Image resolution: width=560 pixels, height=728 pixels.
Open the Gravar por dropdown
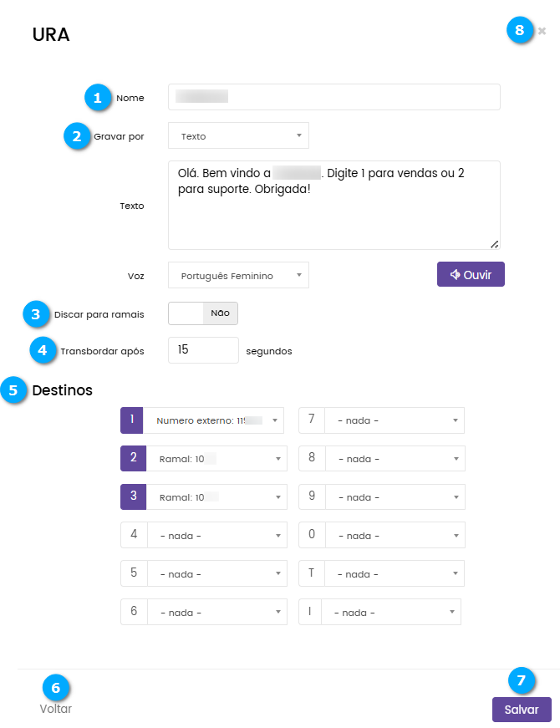tap(238, 135)
